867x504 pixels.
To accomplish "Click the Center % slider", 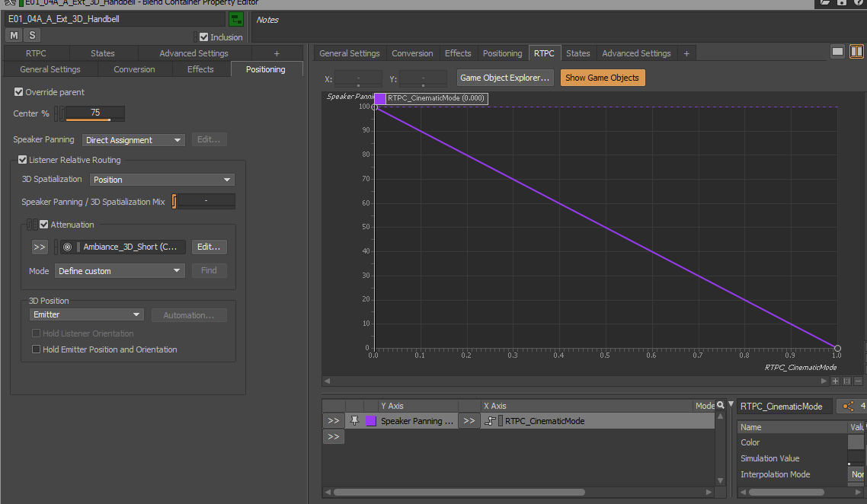I will pyautogui.click(x=95, y=113).
